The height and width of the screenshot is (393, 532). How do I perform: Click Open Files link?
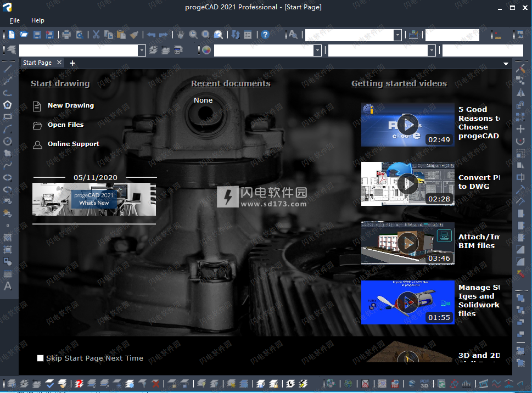(x=65, y=125)
